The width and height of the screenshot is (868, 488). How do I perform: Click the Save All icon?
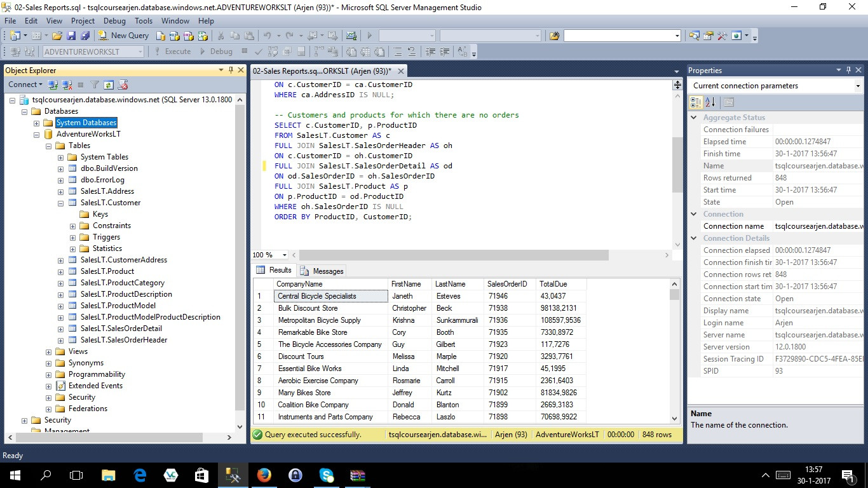click(85, 36)
